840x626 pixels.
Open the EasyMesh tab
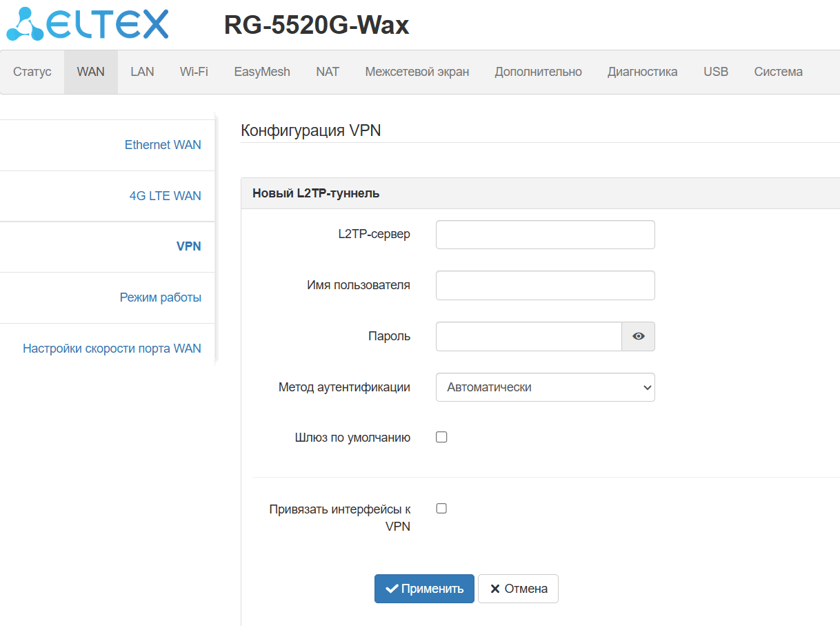click(262, 72)
